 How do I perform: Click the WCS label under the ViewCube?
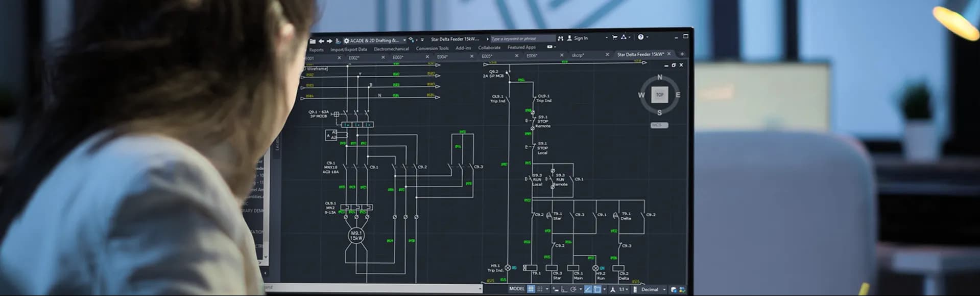click(659, 125)
